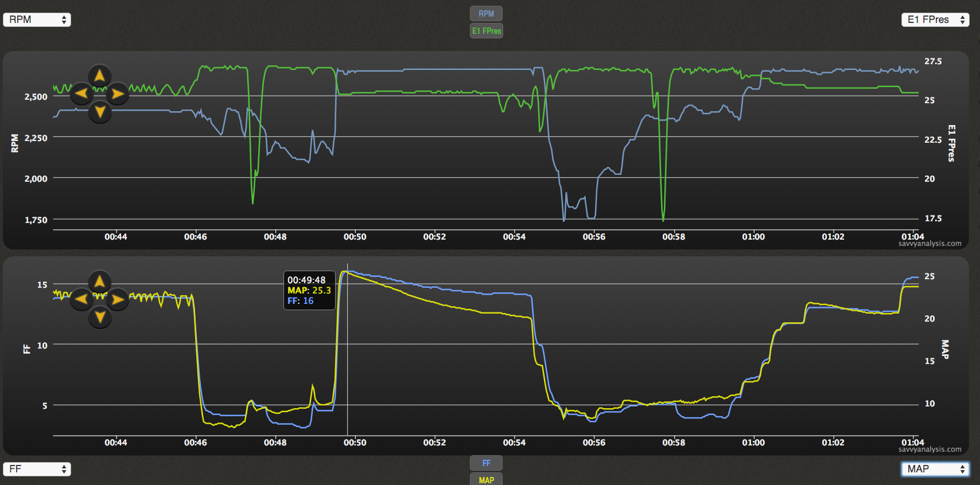The height and width of the screenshot is (485, 980).
Task: Pan the upper chart right with arrow
Action: [118, 93]
